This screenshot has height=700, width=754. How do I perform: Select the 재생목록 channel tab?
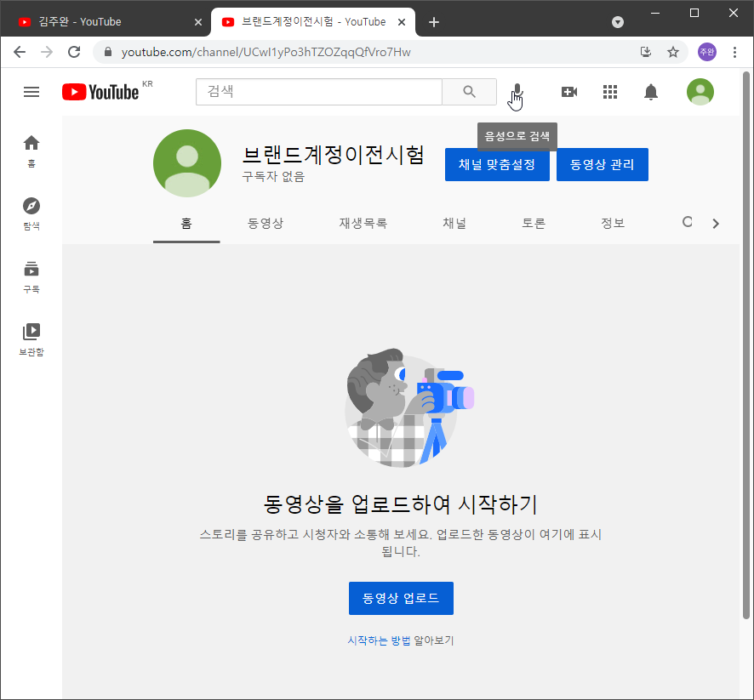363,223
